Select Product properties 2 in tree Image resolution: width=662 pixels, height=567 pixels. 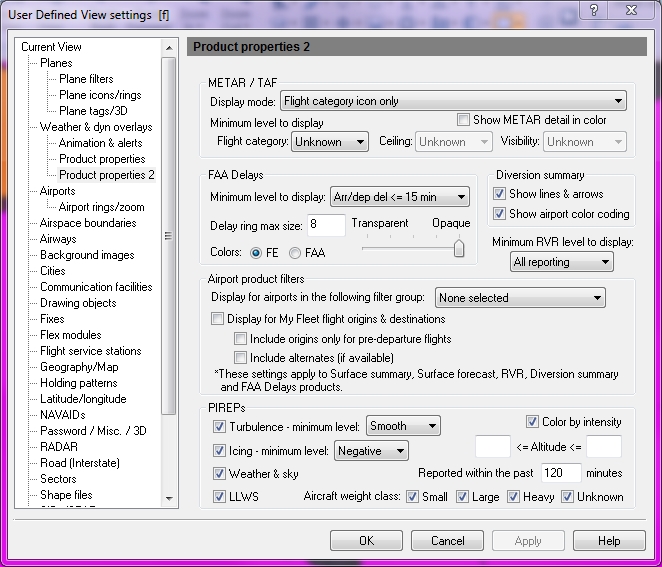107,175
